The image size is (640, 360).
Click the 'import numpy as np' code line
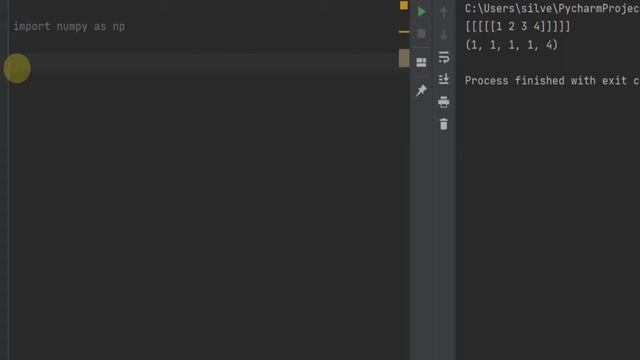point(69,27)
